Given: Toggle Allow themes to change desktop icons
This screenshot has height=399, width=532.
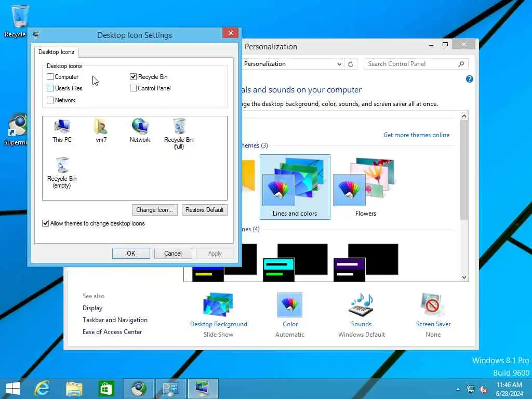Looking at the screenshot, I should (46, 223).
